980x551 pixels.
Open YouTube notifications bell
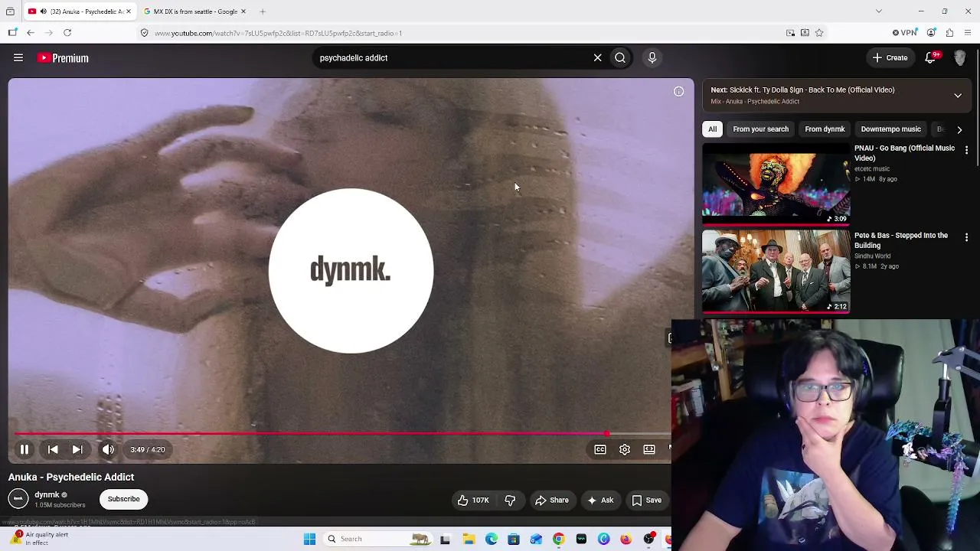point(931,58)
